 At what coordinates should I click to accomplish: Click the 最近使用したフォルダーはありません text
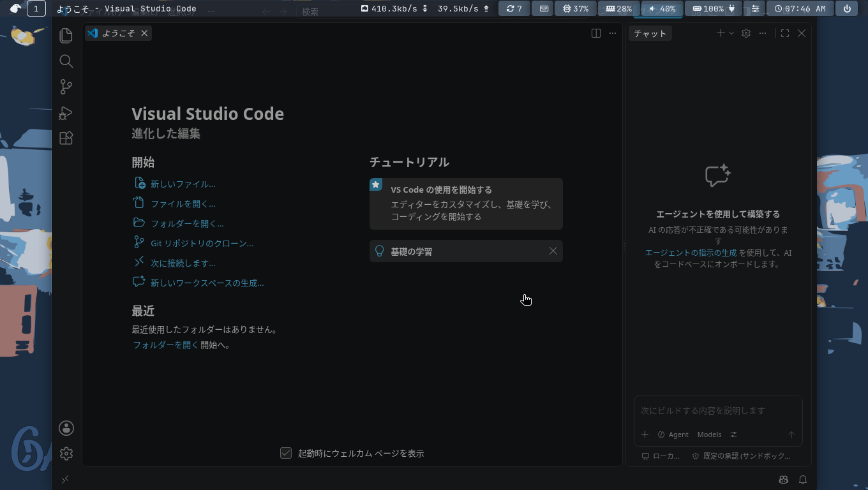[204, 330]
